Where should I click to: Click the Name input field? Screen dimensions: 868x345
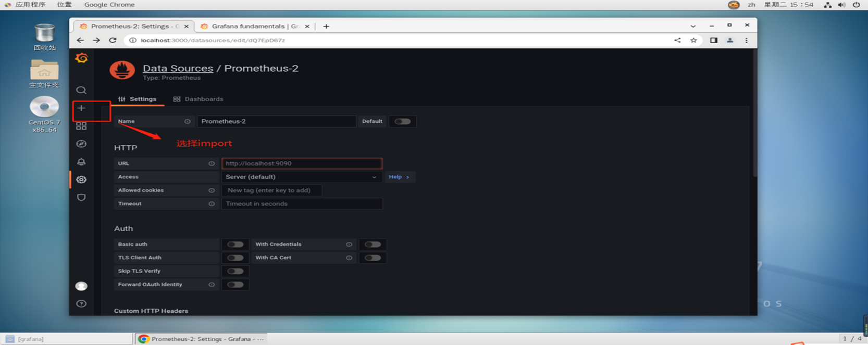click(x=277, y=122)
